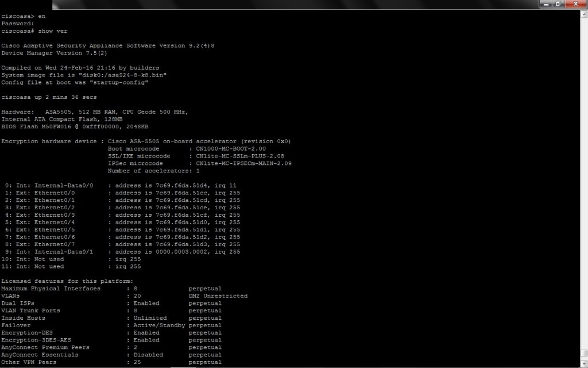Click the 'Maximum Physical Interfaces' license row

click(111, 289)
